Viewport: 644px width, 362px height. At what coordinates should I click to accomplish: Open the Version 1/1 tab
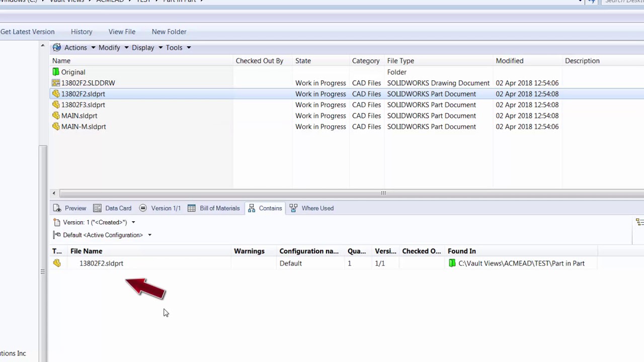tap(159, 208)
